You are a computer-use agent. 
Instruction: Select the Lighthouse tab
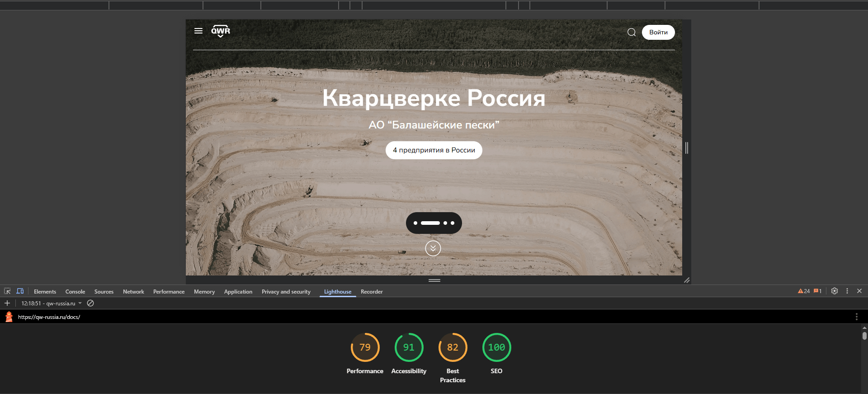coord(338,292)
